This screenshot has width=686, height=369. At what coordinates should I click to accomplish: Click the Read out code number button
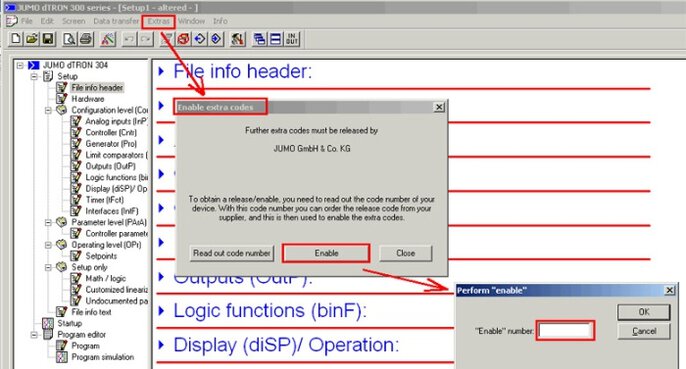click(232, 253)
